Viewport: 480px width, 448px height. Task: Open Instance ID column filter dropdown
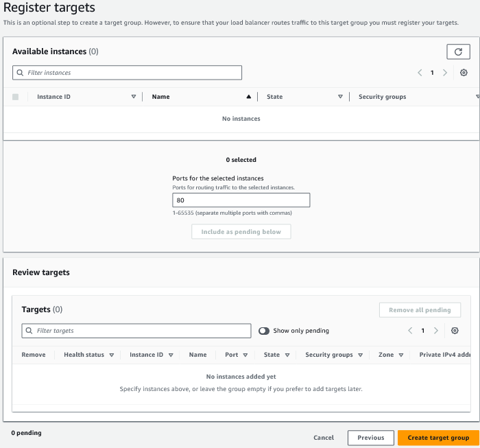point(134,97)
